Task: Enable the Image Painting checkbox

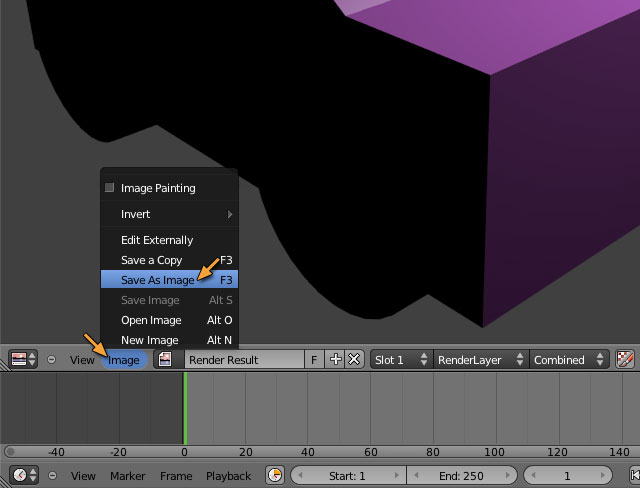Action: tap(110, 188)
